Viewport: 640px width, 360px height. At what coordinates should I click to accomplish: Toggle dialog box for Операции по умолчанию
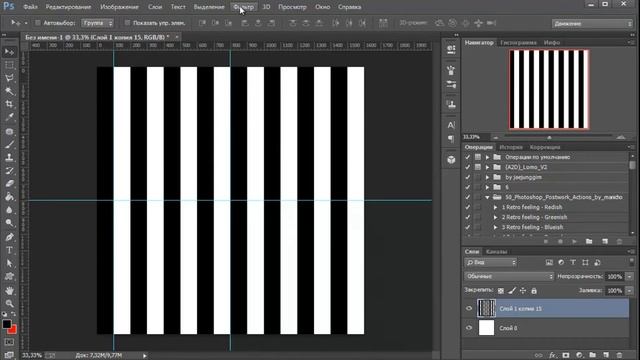click(x=478, y=157)
